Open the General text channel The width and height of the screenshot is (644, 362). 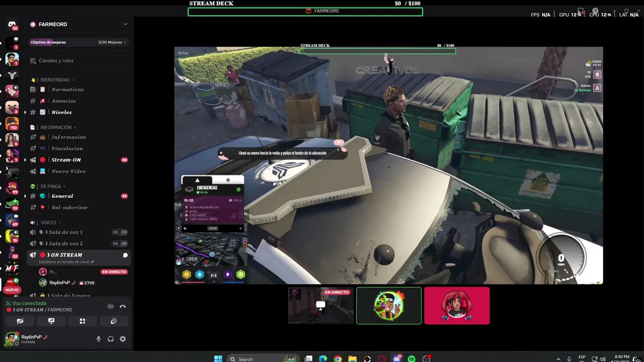click(x=78, y=196)
